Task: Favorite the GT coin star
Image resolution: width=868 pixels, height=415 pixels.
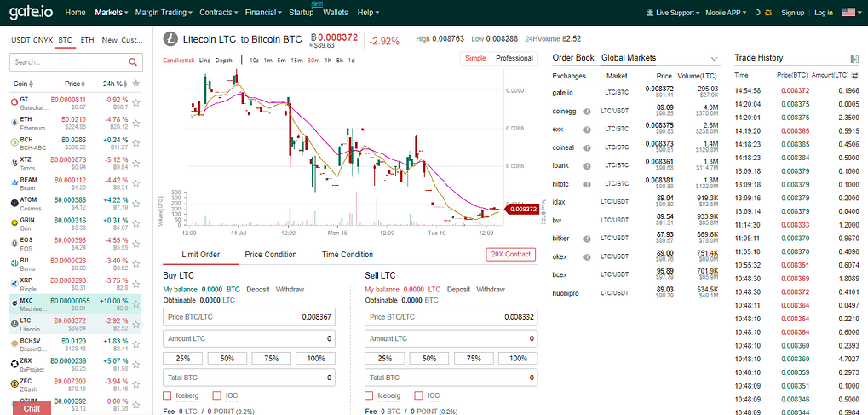Action: [x=136, y=103]
